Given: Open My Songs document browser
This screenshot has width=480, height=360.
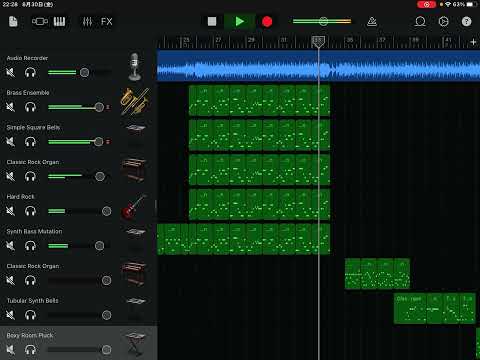Looking at the screenshot, I should (13, 22).
